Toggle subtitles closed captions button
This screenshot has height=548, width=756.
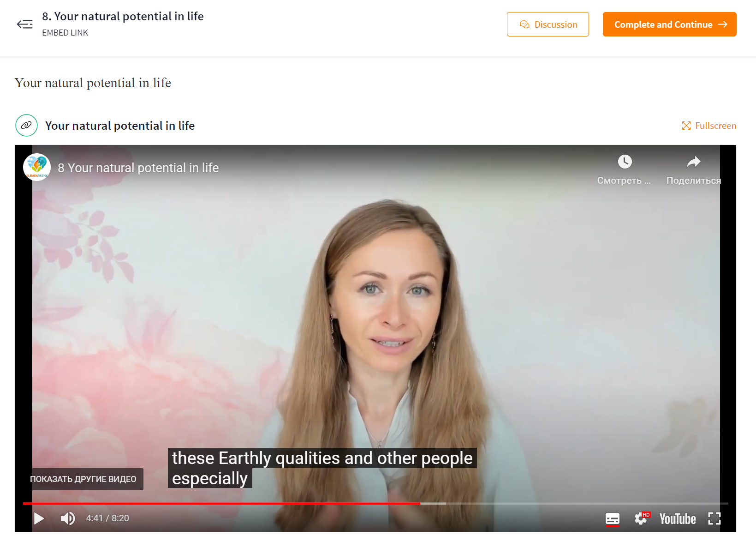(x=612, y=519)
